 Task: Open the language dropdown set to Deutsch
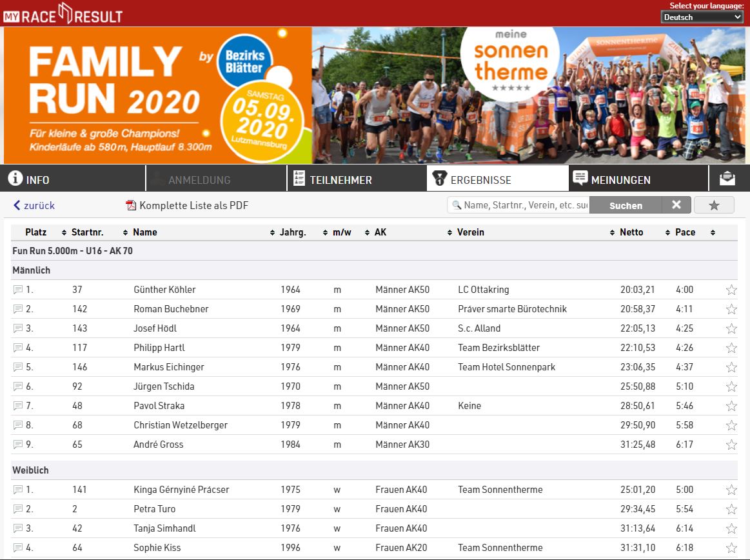point(702,17)
